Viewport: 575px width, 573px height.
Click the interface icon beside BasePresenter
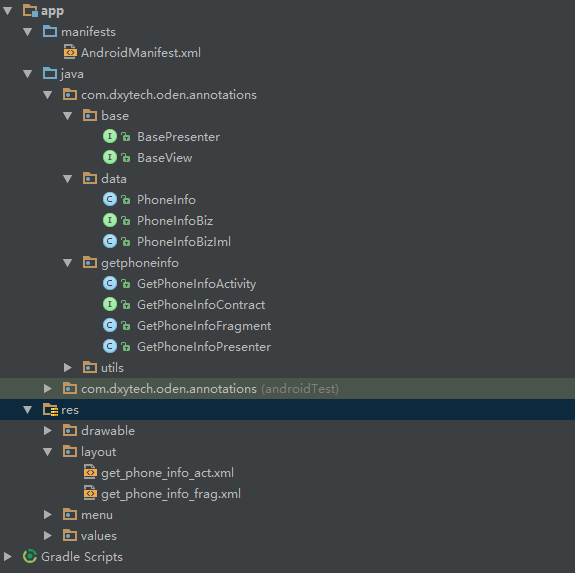click(x=110, y=136)
